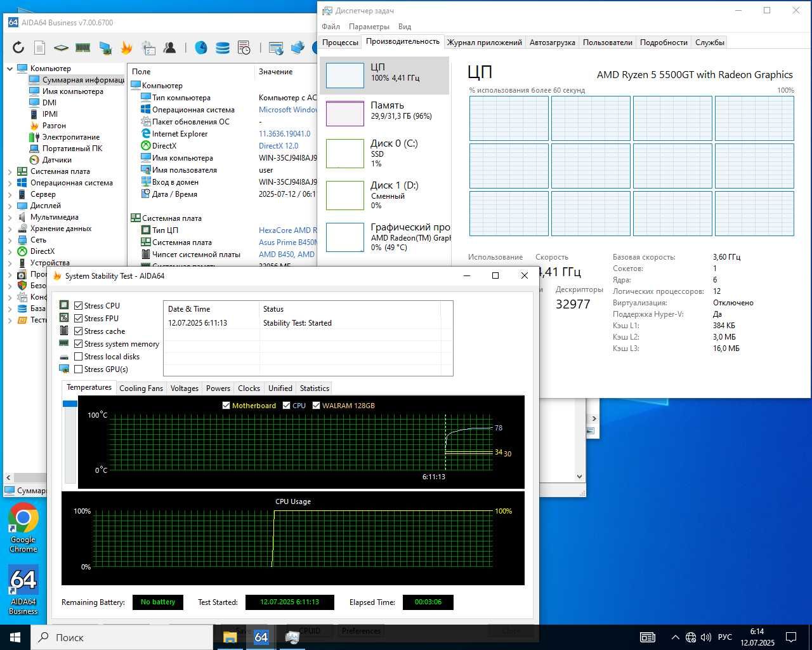Click the Stress CPU chip icon
Screen dimensions: 812x650
point(64,305)
